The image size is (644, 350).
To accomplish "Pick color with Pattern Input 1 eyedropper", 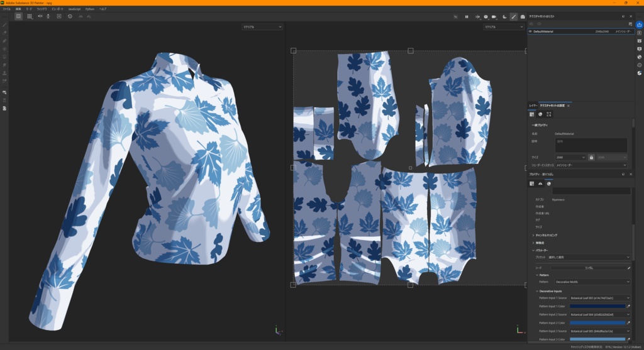I will [x=628, y=306].
